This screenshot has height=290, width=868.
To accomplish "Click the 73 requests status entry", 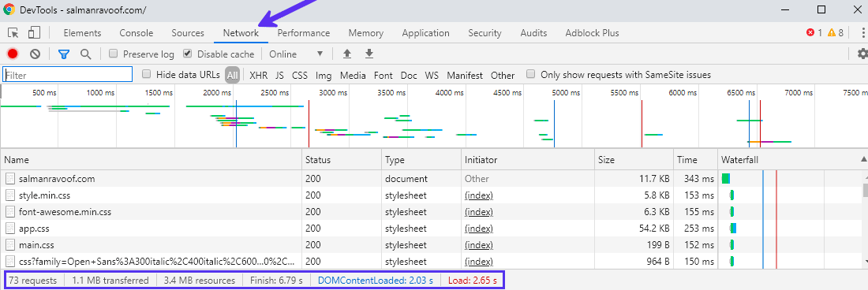I will pyautogui.click(x=32, y=281).
